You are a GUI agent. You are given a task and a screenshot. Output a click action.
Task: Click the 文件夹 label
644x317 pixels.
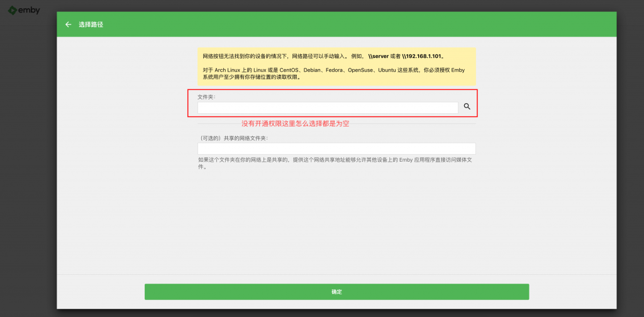pos(206,97)
